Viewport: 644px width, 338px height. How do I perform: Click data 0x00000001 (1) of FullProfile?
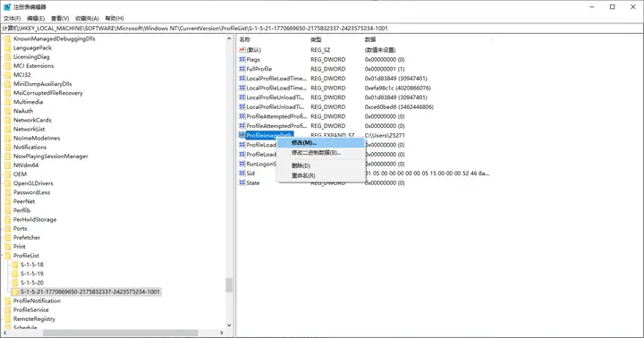pyautogui.click(x=385, y=69)
